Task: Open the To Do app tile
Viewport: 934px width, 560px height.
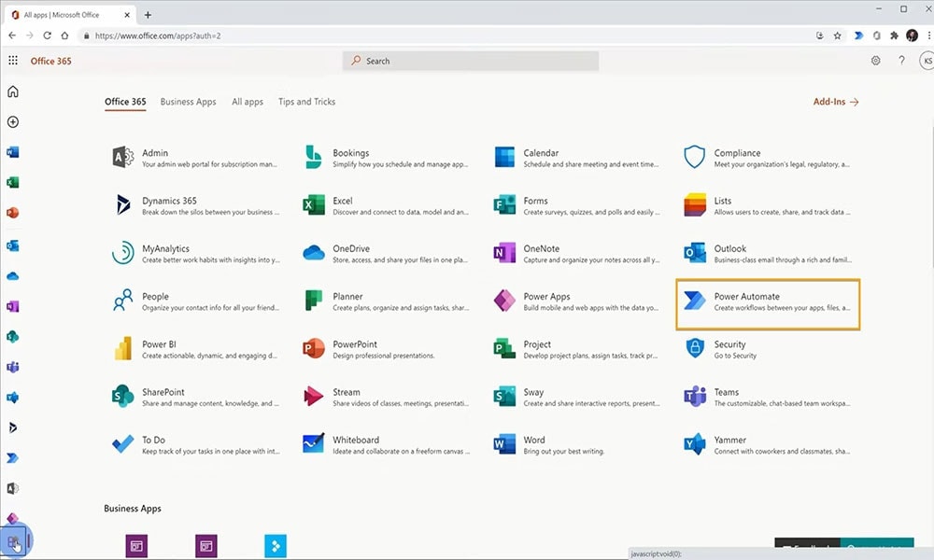Action: tap(195, 444)
